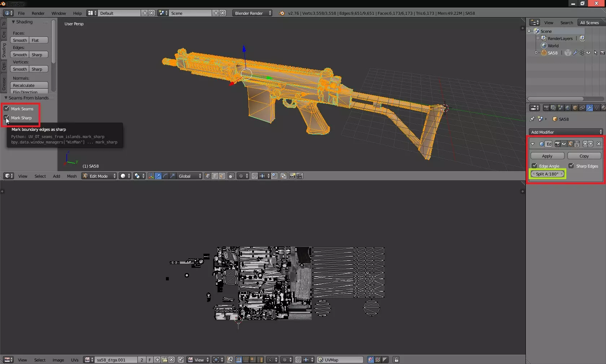Open the UVs menu
The image size is (606, 364).
[x=75, y=360]
